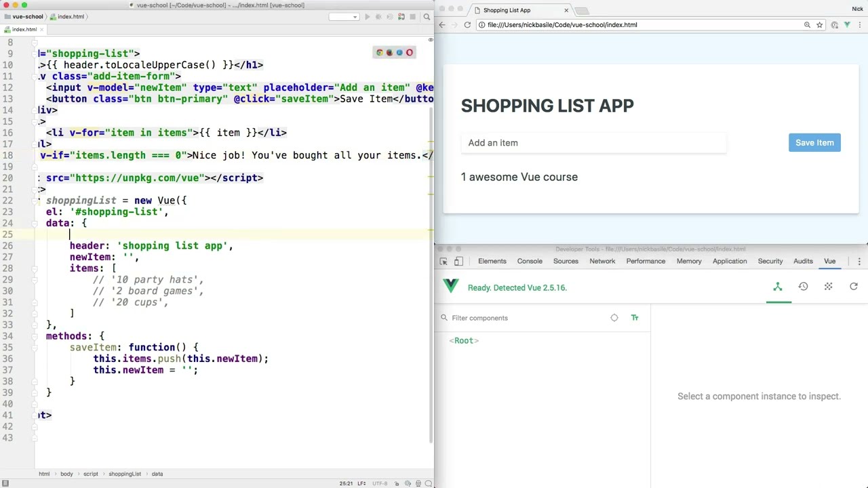The width and height of the screenshot is (868, 488).
Task: Toggle component name formatting (Tt) button
Action: 635,318
